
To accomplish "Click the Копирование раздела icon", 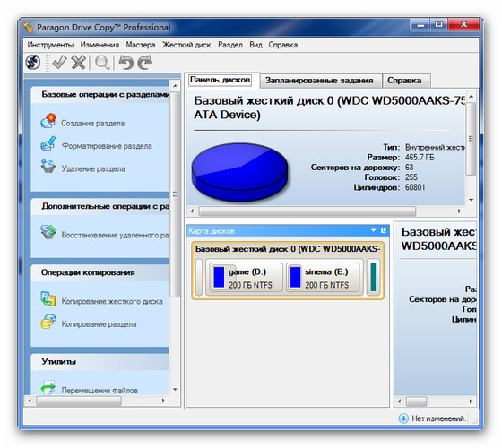I will (48, 322).
